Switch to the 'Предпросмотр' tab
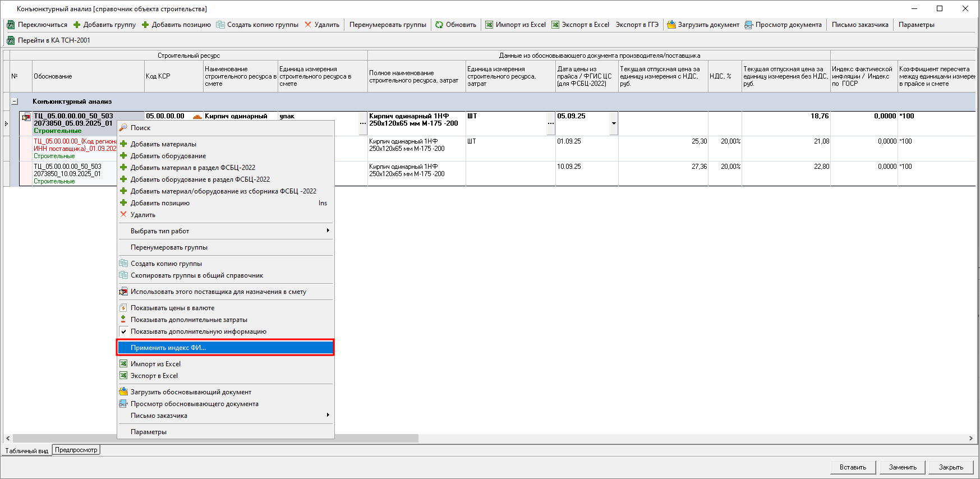Image resolution: width=980 pixels, height=479 pixels. pyautogui.click(x=76, y=450)
